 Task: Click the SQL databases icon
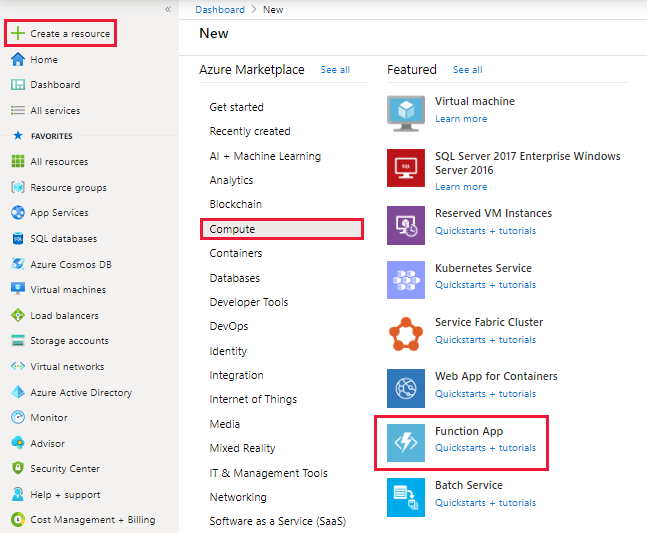tap(18, 238)
